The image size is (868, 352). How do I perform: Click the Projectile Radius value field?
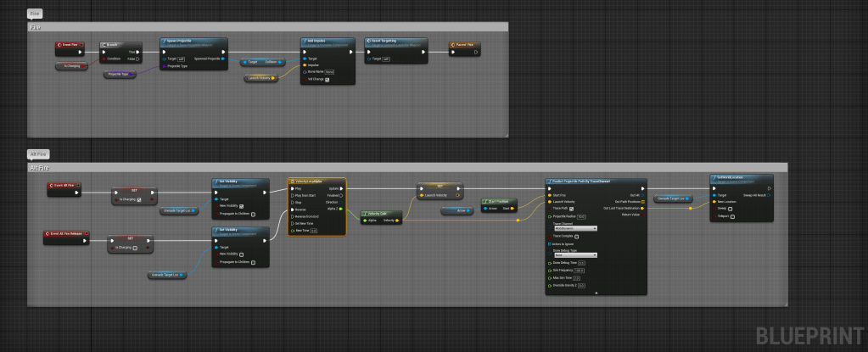point(581,216)
